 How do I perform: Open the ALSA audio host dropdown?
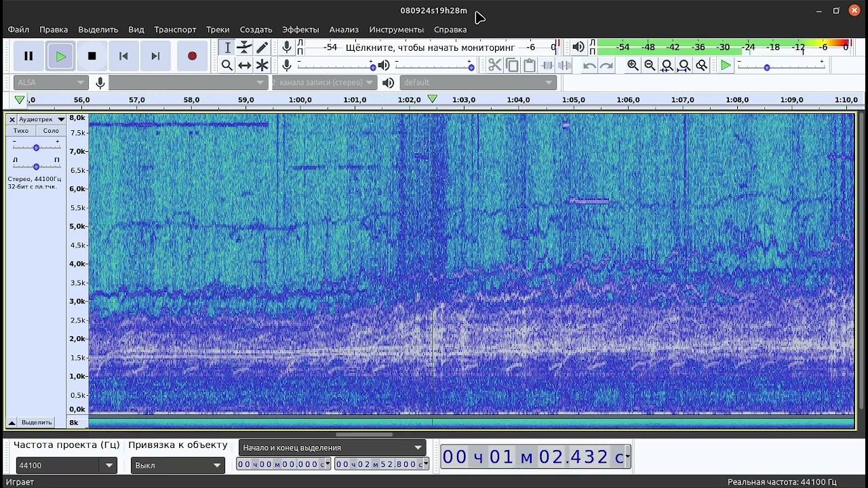pyautogui.click(x=51, y=83)
